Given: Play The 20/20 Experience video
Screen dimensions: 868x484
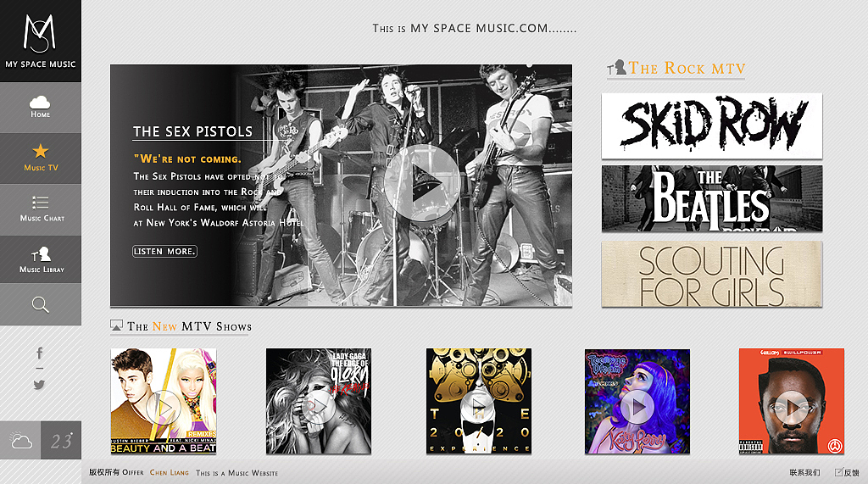Looking at the screenshot, I should (x=478, y=407).
